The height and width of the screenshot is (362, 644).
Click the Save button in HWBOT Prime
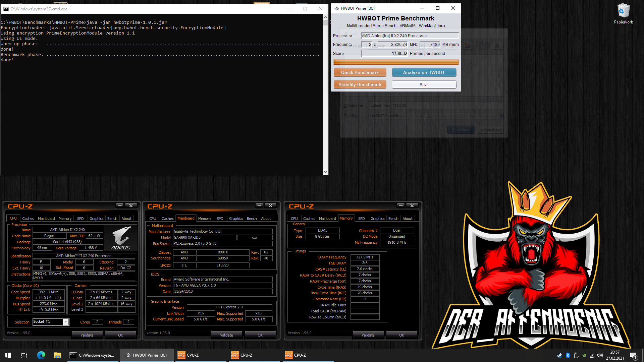424,84
